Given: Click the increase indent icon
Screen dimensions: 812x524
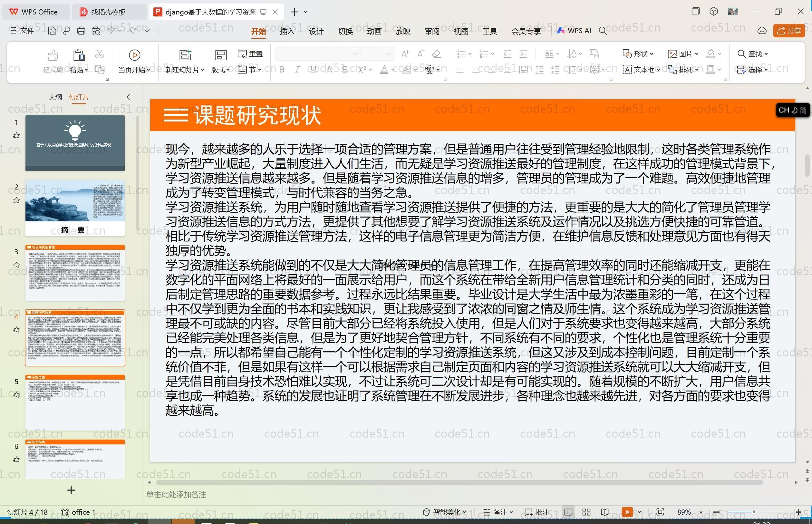Looking at the screenshot, I should 524,54.
